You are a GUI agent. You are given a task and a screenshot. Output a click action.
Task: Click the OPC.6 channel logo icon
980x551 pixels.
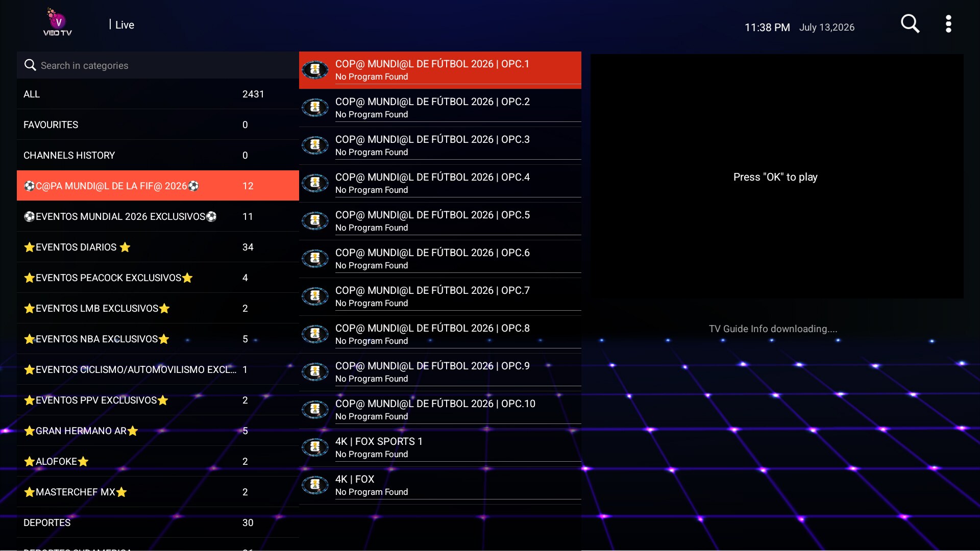click(x=315, y=259)
